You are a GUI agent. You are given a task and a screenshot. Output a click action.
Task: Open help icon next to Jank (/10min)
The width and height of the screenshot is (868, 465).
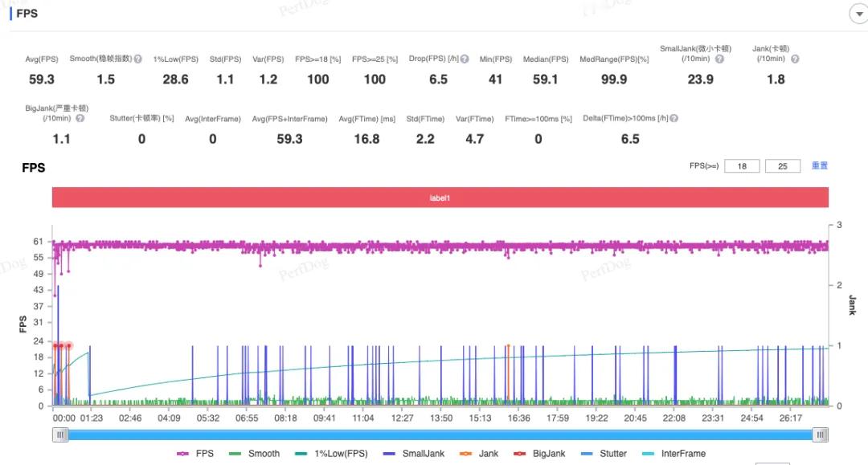point(795,59)
